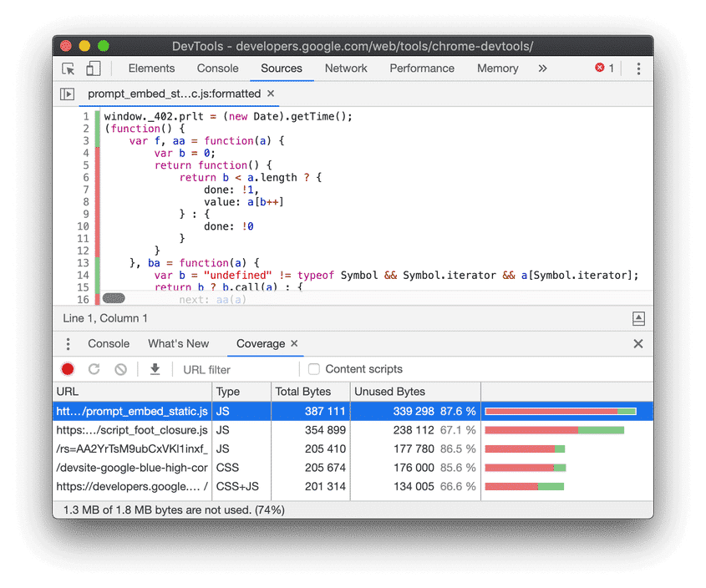This screenshot has width=706, height=588.
Task: Open the DevTools customize menu
Action: pyautogui.click(x=638, y=68)
